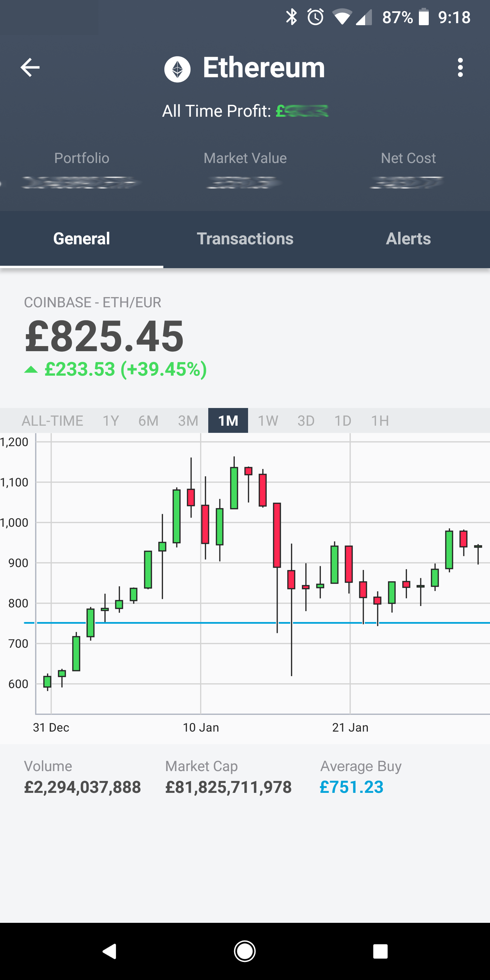This screenshot has width=490, height=980.
Task: Tap the Bluetooth status icon
Action: coord(291,17)
